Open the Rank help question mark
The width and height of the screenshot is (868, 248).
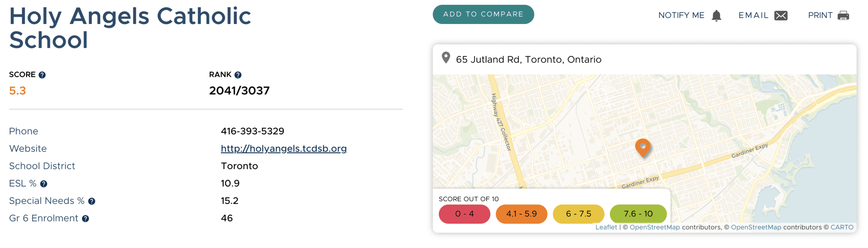[x=238, y=75]
